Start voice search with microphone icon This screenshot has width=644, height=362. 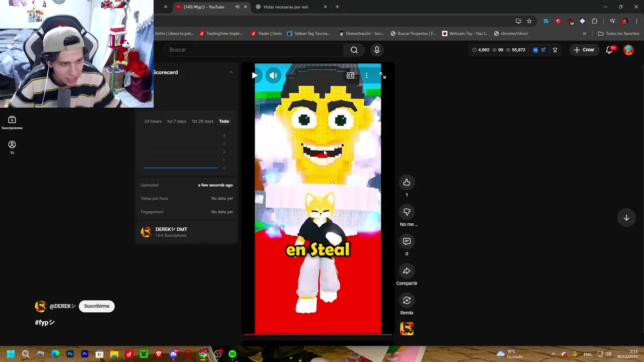(377, 50)
